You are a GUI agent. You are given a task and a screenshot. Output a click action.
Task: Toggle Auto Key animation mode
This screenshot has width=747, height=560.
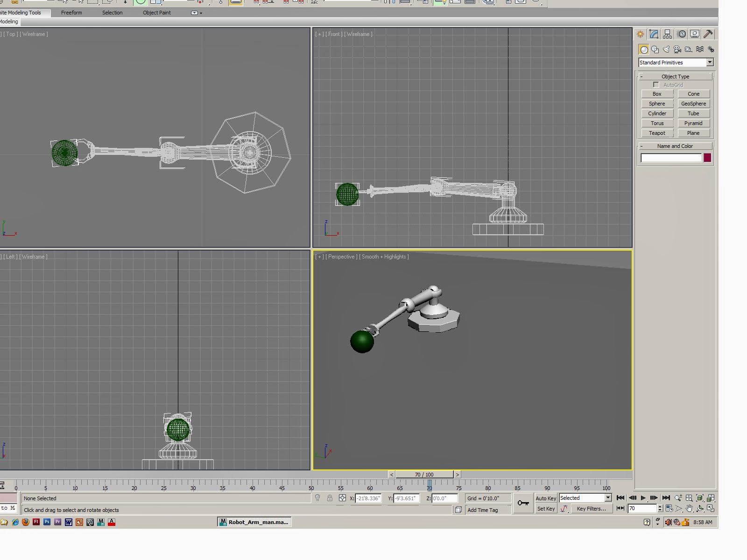coord(546,498)
